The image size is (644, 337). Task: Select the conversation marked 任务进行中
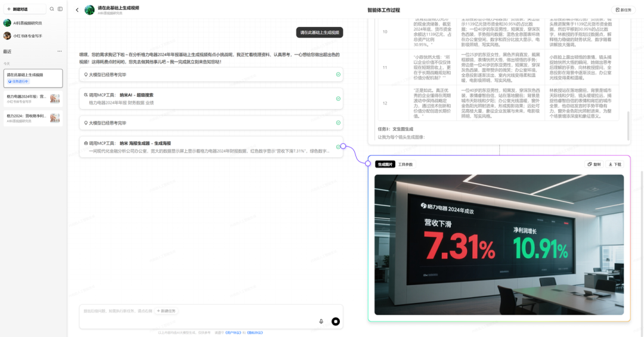[x=33, y=78]
